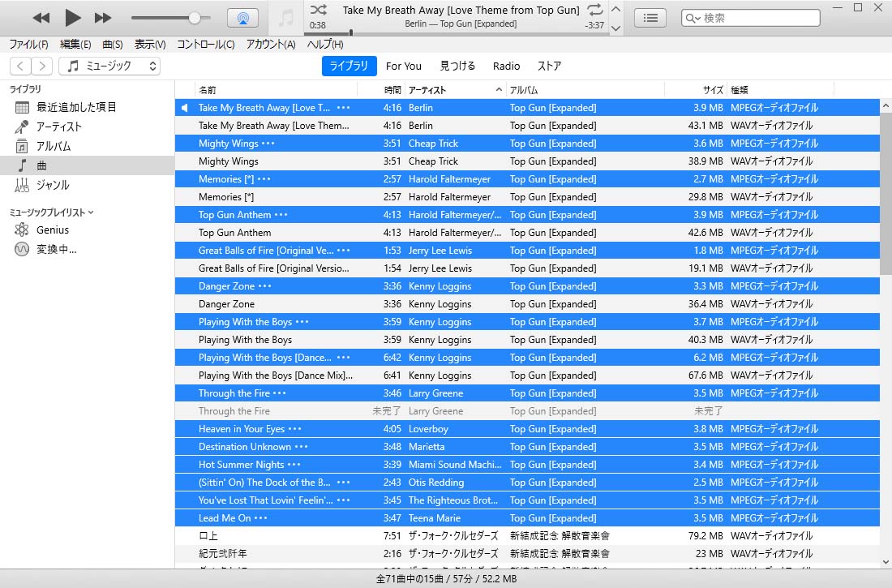Viewport: 892px width, 588px height.
Task: Click the Play button
Action: tap(72, 17)
